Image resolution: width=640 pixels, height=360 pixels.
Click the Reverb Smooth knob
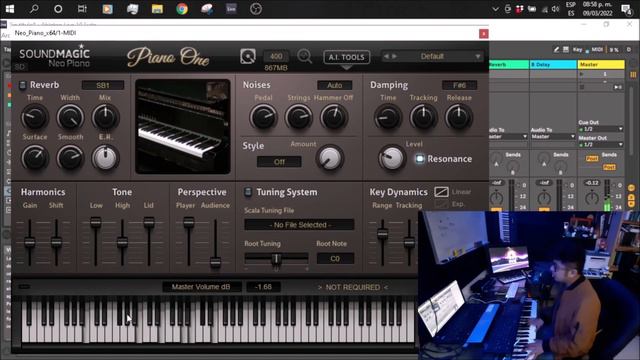(x=70, y=158)
